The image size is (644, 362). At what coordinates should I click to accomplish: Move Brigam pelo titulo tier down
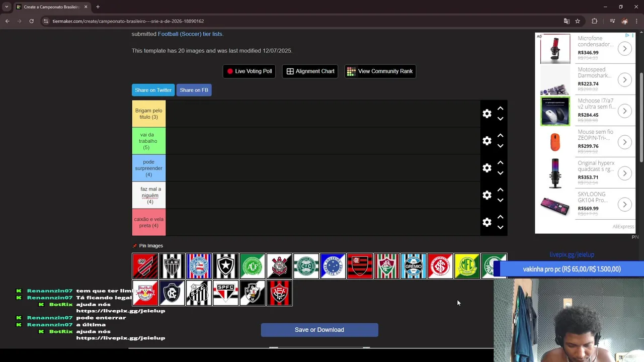click(x=500, y=119)
